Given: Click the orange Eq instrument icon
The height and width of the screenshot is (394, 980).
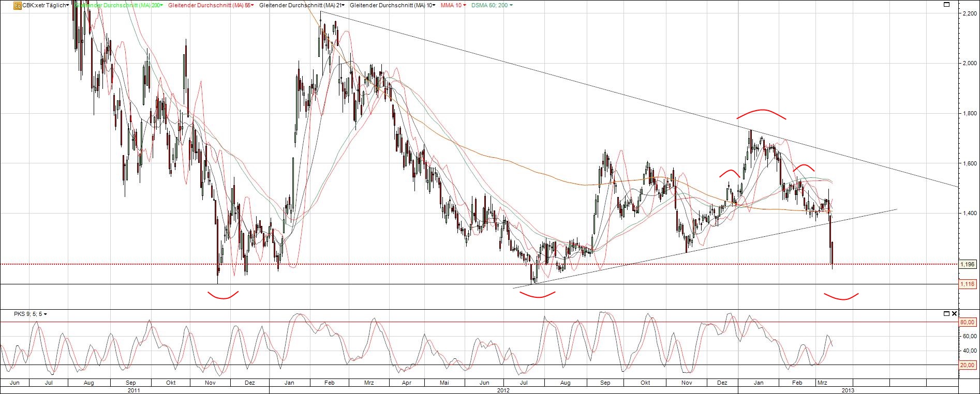Looking at the screenshot, I should tap(17, 5).
